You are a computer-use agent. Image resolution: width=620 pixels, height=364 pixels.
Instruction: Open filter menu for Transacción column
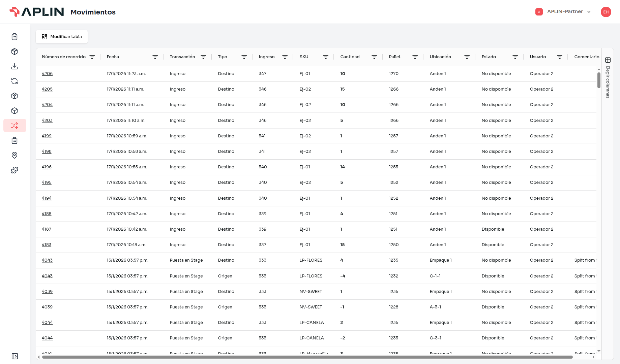[x=203, y=57]
